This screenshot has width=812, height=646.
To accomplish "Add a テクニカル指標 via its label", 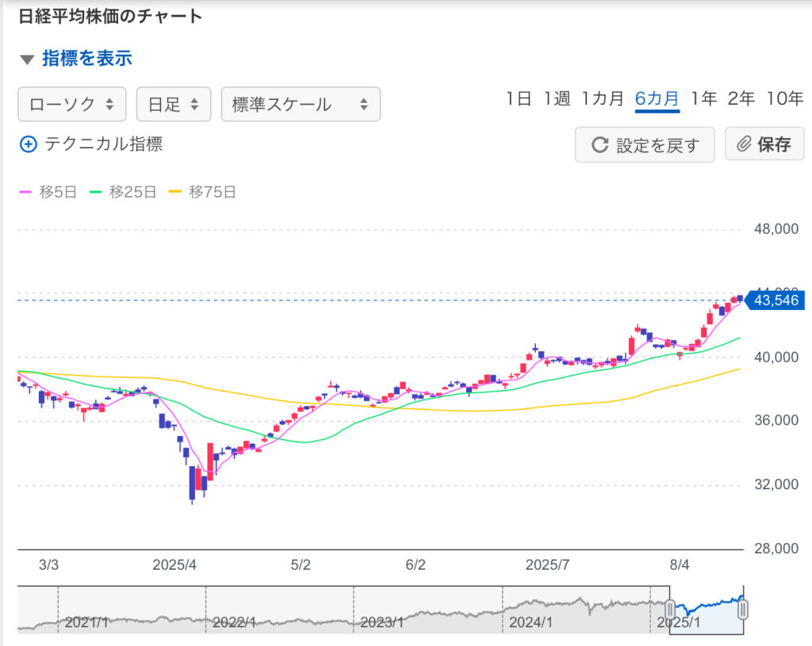I will tap(104, 144).
